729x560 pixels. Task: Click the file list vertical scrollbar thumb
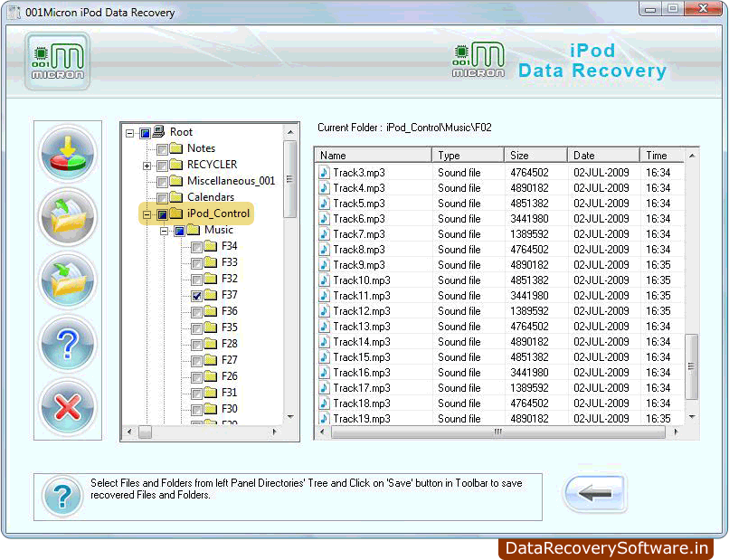pos(692,366)
